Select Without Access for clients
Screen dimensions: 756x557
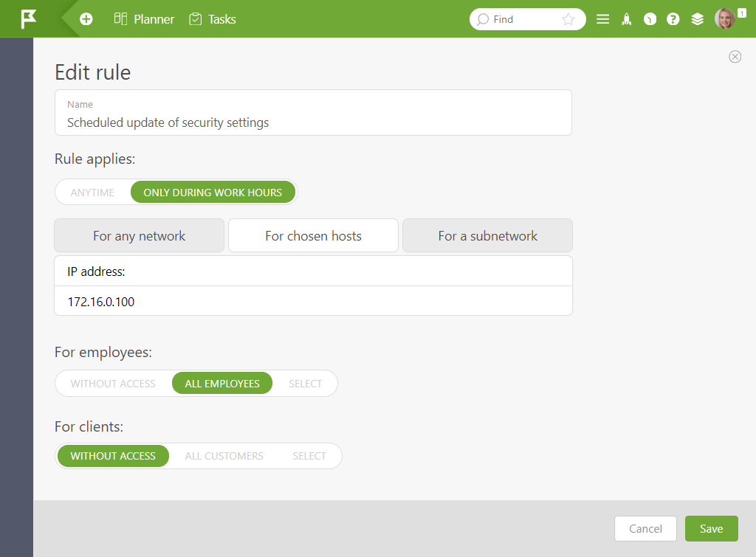point(113,456)
